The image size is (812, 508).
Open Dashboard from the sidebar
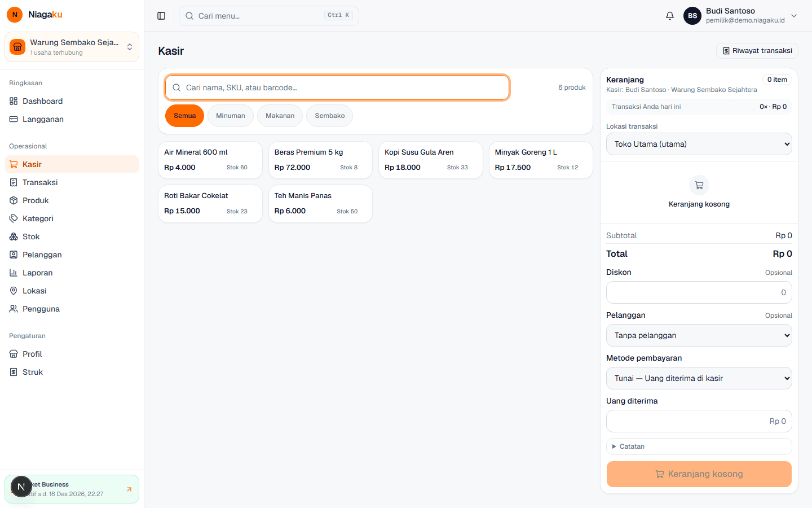72,101
